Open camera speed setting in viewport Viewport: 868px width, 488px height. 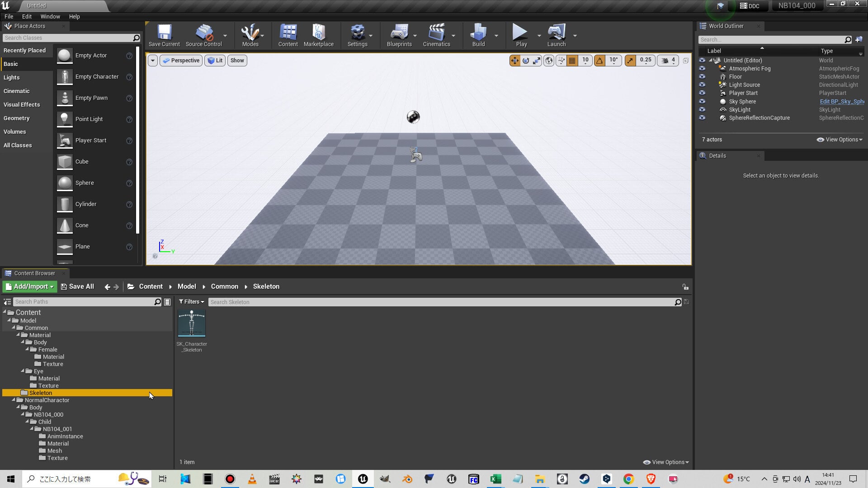click(669, 61)
